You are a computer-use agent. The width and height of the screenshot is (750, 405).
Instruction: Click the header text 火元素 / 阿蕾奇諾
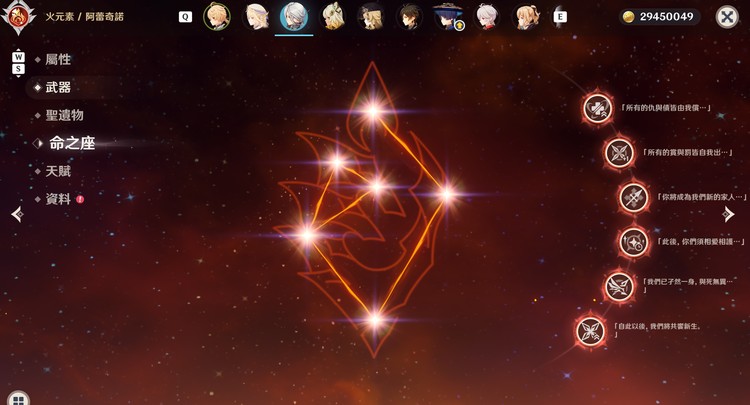coord(85,17)
